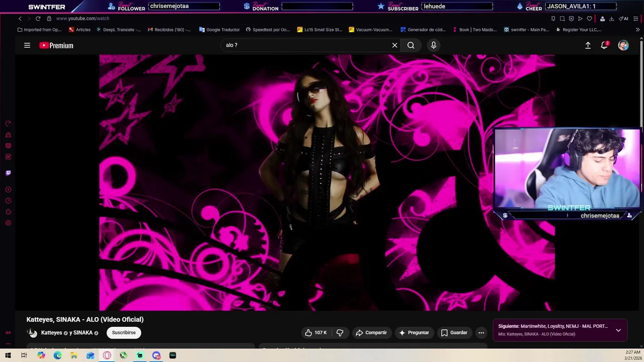Open the Windows Start menu

(8, 355)
